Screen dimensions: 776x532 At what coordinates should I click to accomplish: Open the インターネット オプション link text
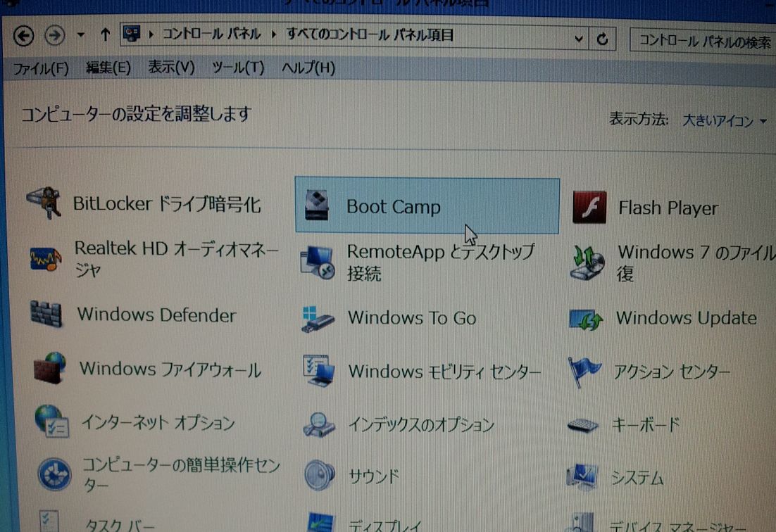[158, 423]
